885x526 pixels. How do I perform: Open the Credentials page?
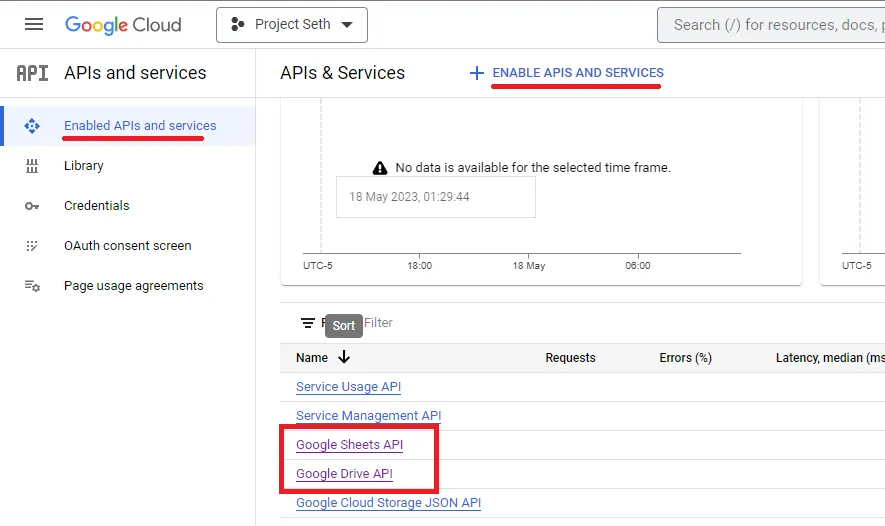click(97, 205)
